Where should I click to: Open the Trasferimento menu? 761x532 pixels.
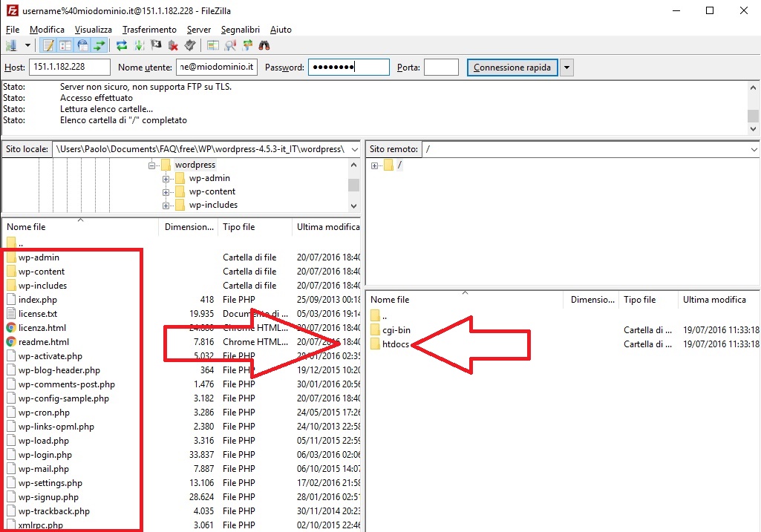[149, 30]
